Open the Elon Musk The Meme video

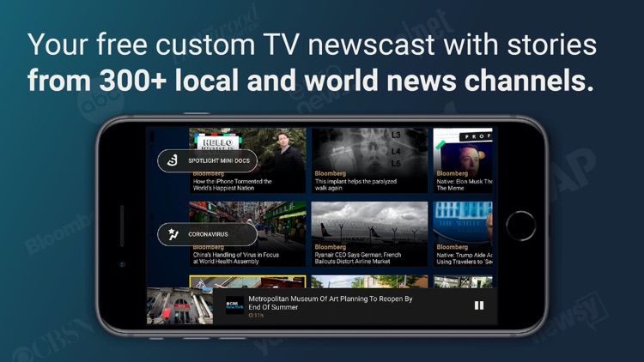point(463,160)
